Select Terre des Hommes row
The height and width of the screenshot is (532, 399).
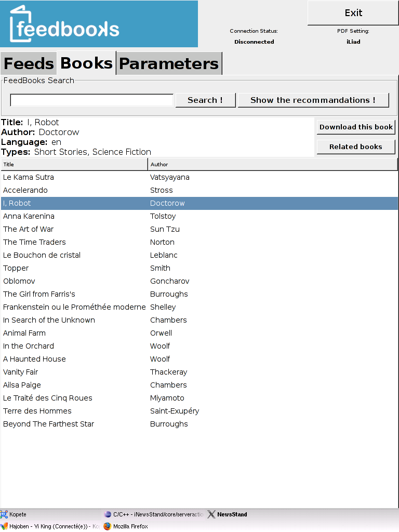[x=199, y=411]
